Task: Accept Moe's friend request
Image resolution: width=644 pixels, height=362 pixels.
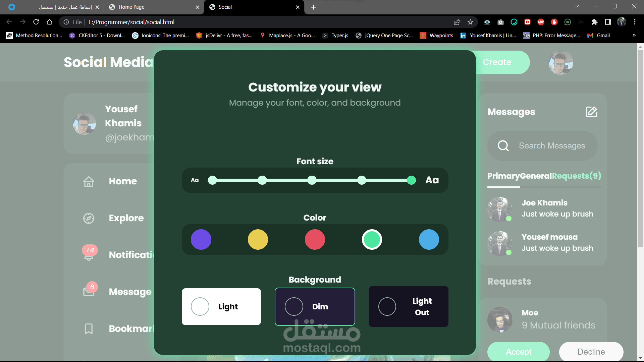Action: tap(518, 352)
